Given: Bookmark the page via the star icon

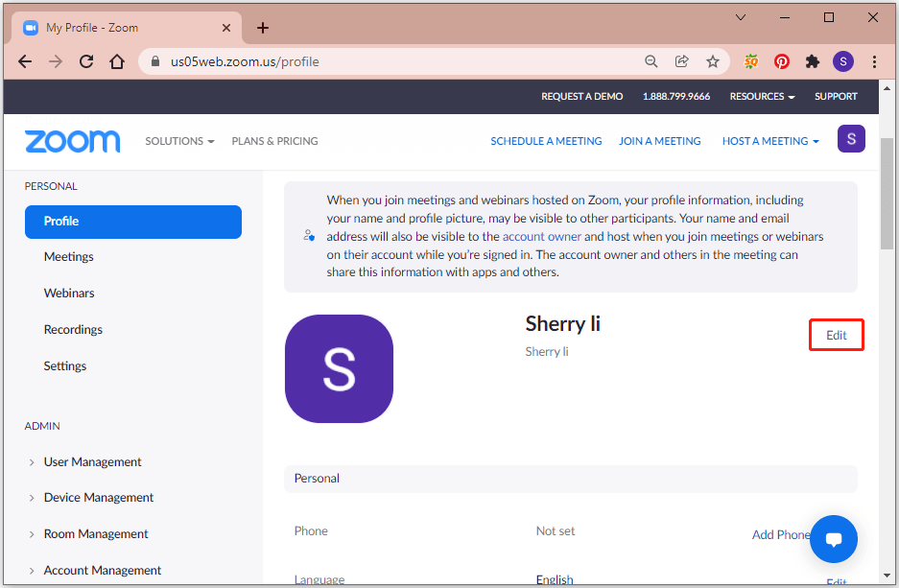Looking at the screenshot, I should (x=713, y=60).
